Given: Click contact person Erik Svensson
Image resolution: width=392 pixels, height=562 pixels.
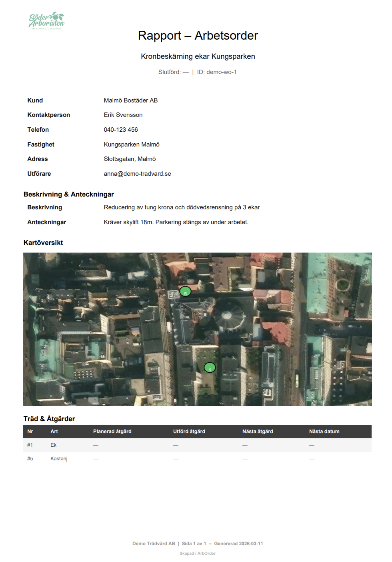Looking at the screenshot, I should coord(123,115).
